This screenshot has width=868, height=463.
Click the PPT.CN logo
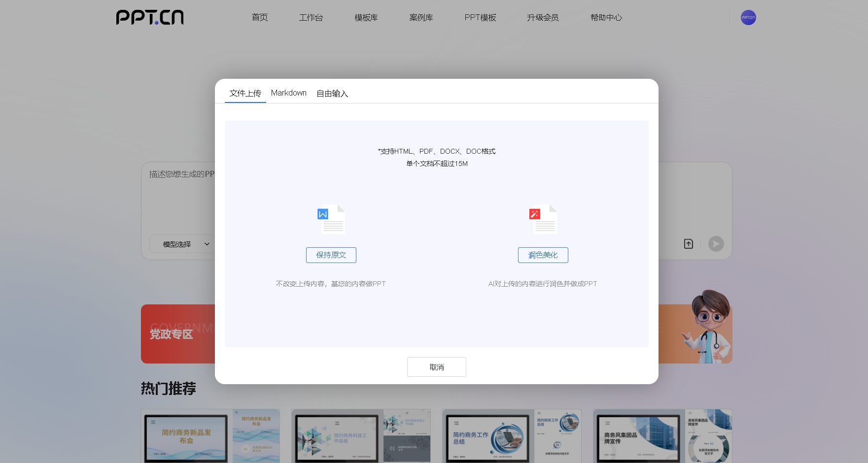click(150, 18)
